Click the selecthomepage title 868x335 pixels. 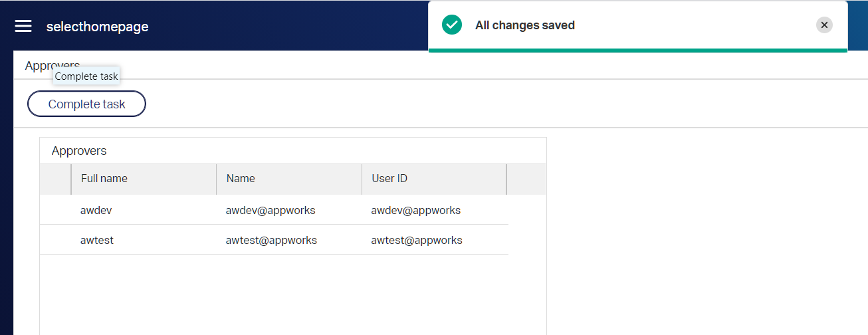click(x=97, y=27)
